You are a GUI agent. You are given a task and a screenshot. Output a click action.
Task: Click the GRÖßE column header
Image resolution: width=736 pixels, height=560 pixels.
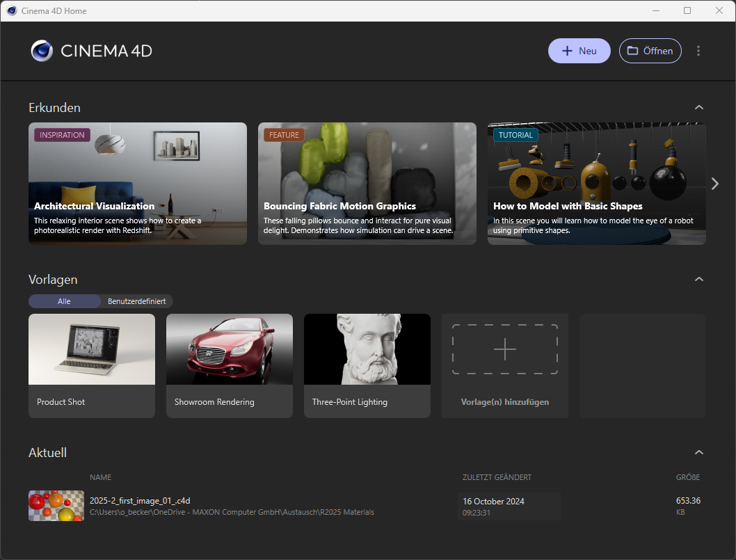point(688,477)
